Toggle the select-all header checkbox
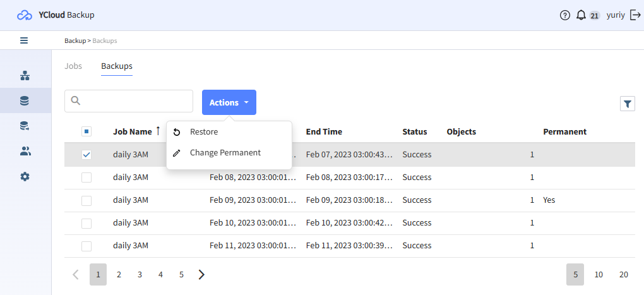Screen dimensions: 644x295 pos(86,132)
